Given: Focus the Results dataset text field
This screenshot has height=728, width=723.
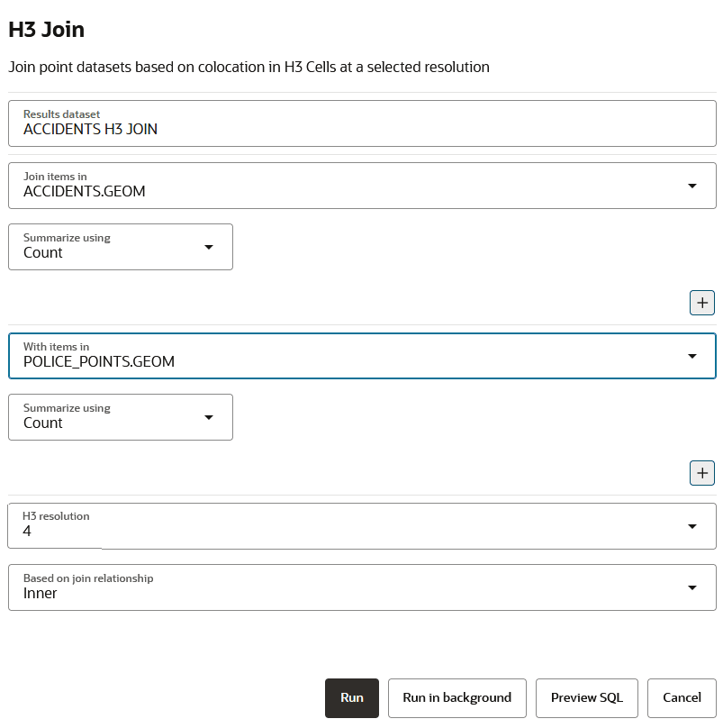Looking at the screenshot, I should 362,123.
